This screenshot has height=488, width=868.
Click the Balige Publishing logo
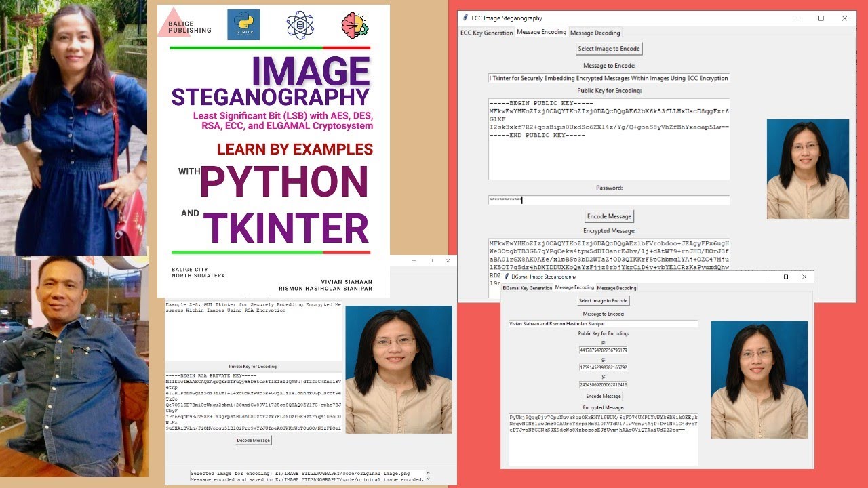[185, 22]
